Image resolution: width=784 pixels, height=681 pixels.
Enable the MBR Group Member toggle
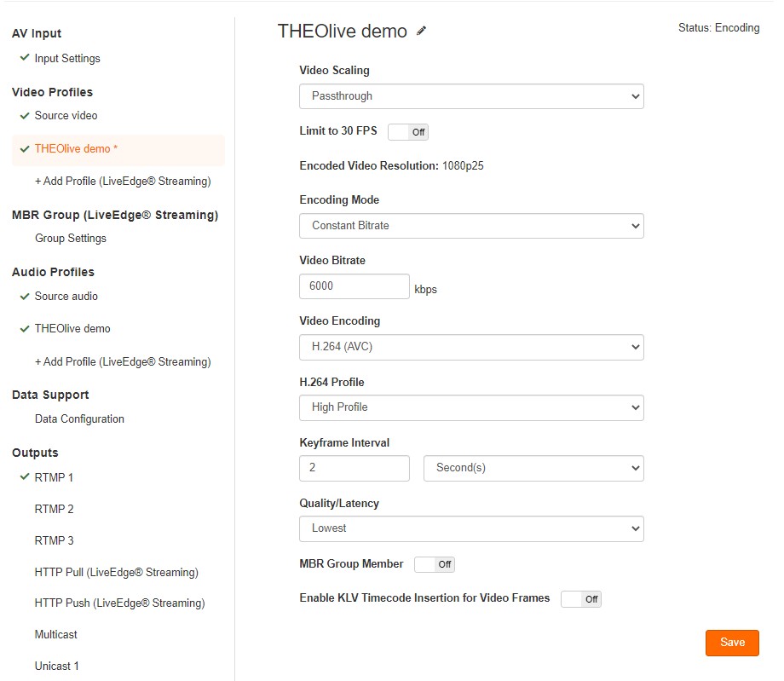tap(435, 564)
